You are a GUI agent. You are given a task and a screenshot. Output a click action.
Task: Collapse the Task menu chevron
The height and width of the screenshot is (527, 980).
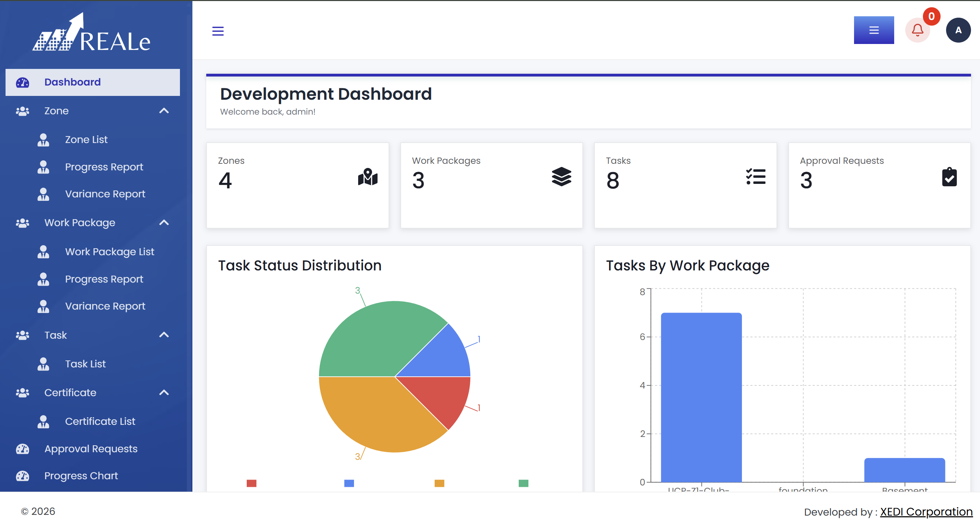(164, 335)
